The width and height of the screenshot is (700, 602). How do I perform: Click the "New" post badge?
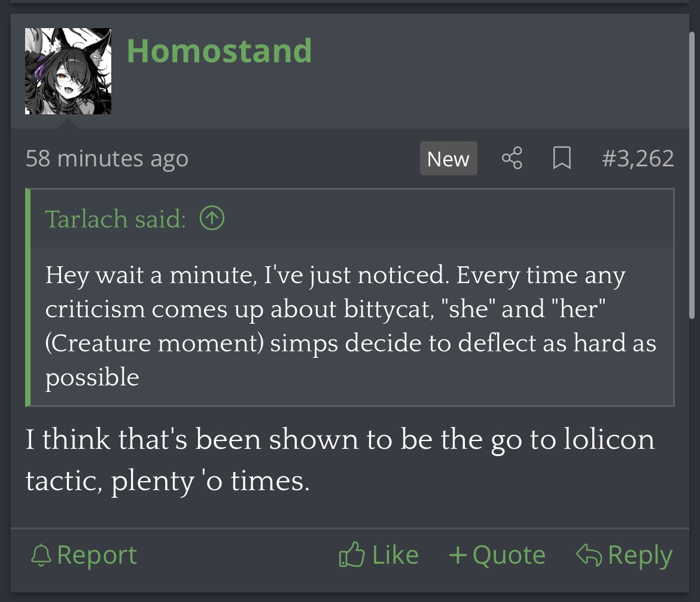pyautogui.click(x=448, y=159)
